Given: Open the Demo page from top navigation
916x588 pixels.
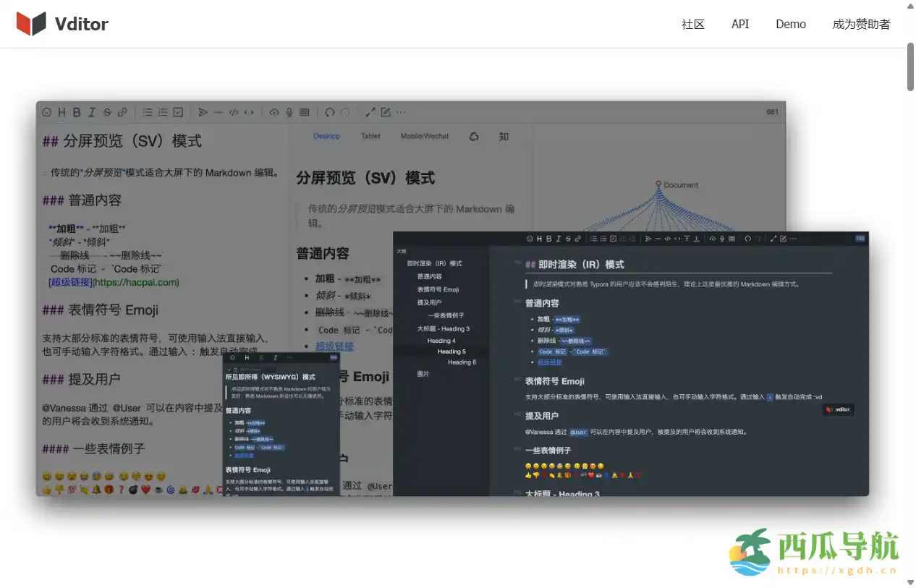Looking at the screenshot, I should [x=790, y=24].
